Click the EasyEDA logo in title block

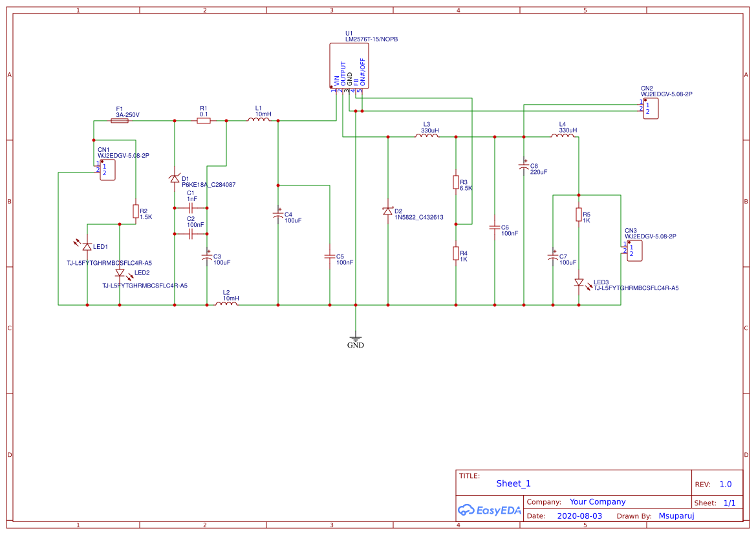pyautogui.click(x=490, y=510)
